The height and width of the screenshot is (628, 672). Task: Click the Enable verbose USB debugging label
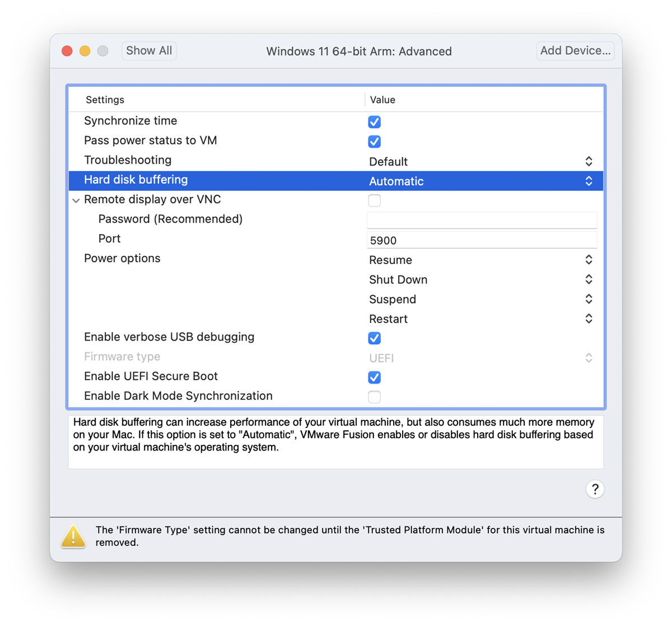169,337
